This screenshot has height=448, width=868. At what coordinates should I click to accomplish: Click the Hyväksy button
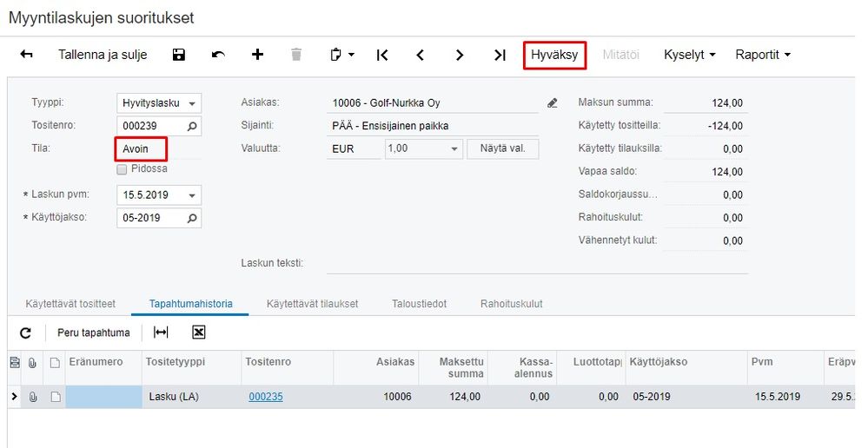click(x=555, y=55)
